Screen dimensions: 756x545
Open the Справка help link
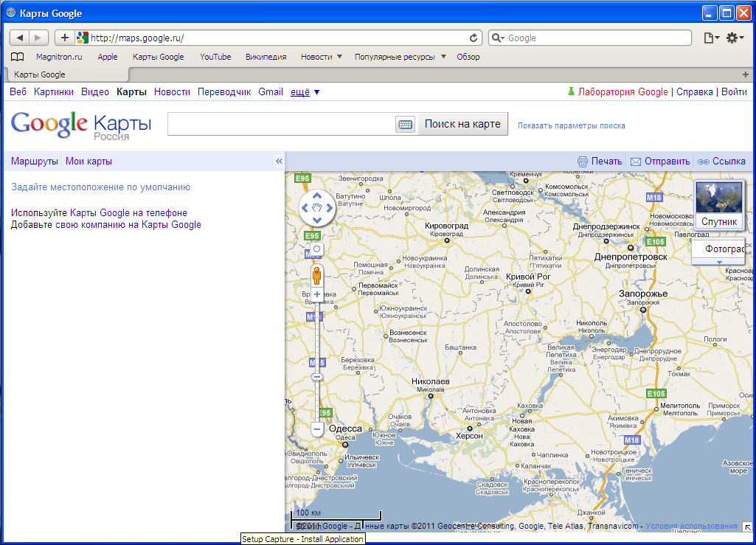(694, 91)
